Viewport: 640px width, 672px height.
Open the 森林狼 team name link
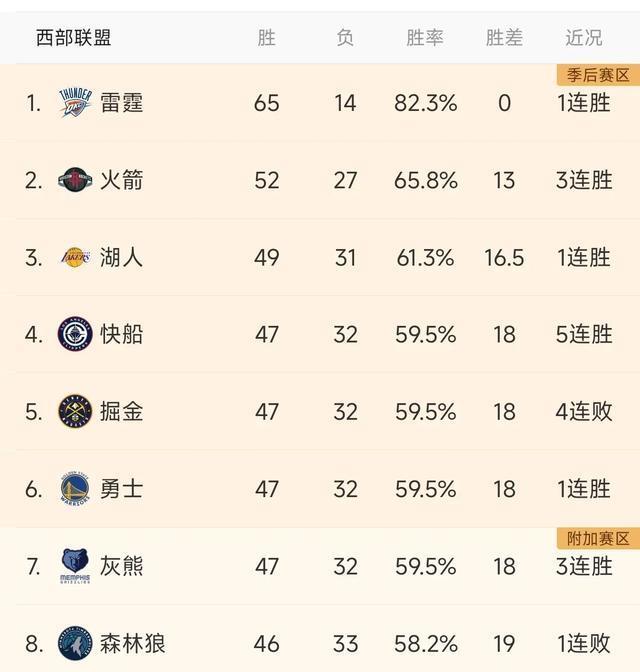click(132, 643)
